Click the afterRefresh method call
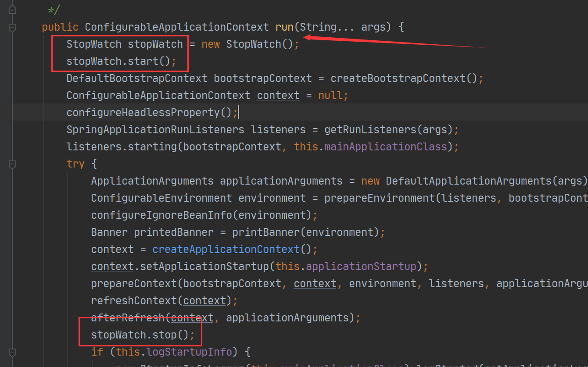Screen dimensions: 588x367 pos(127,318)
